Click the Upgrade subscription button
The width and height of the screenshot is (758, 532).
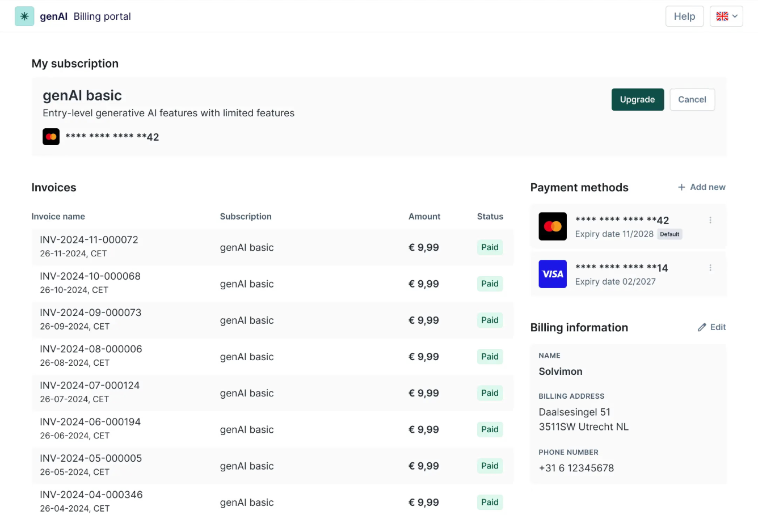coord(637,99)
